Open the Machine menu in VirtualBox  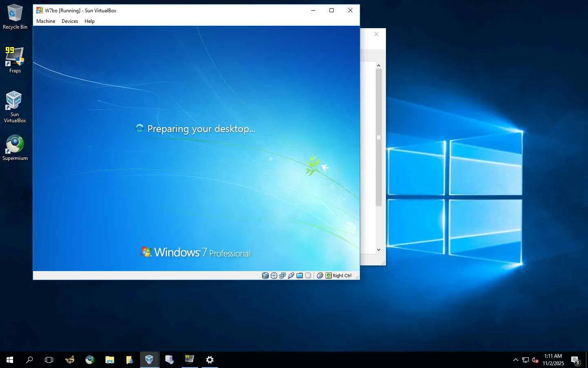[x=46, y=21]
